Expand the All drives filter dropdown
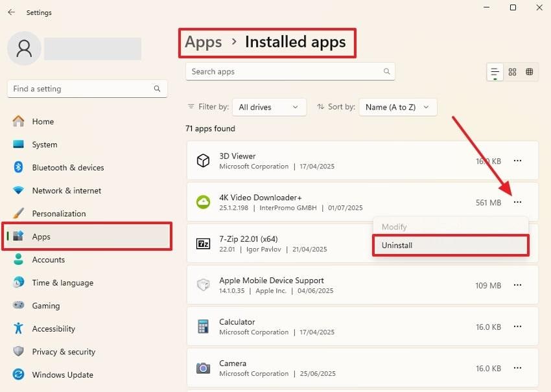Image resolution: width=551 pixels, height=392 pixels. pyautogui.click(x=269, y=107)
